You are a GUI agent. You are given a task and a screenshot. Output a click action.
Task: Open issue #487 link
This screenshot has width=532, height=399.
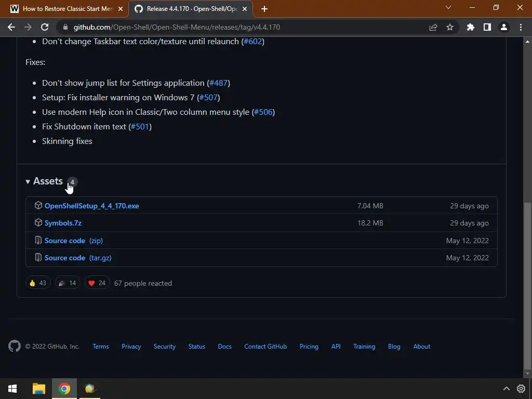coord(219,83)
